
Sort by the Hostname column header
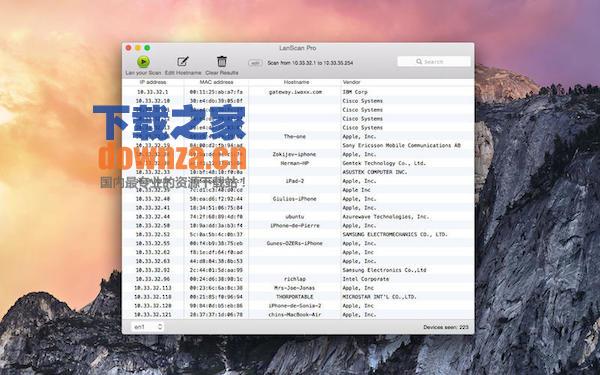click(x=296, y=82)
